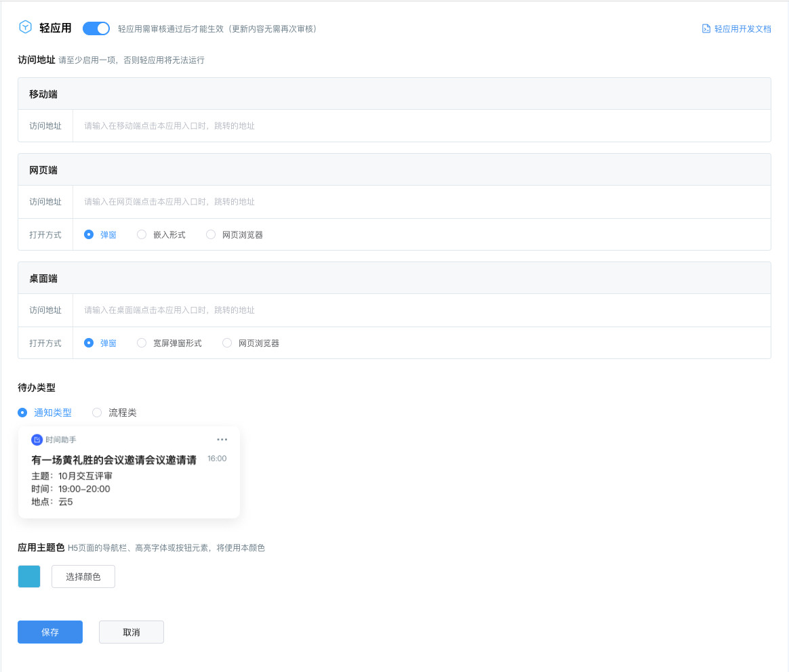Screen dimensions: 789x672
Task: Click the 轻应用 cube icon
Action: (25, 28)
